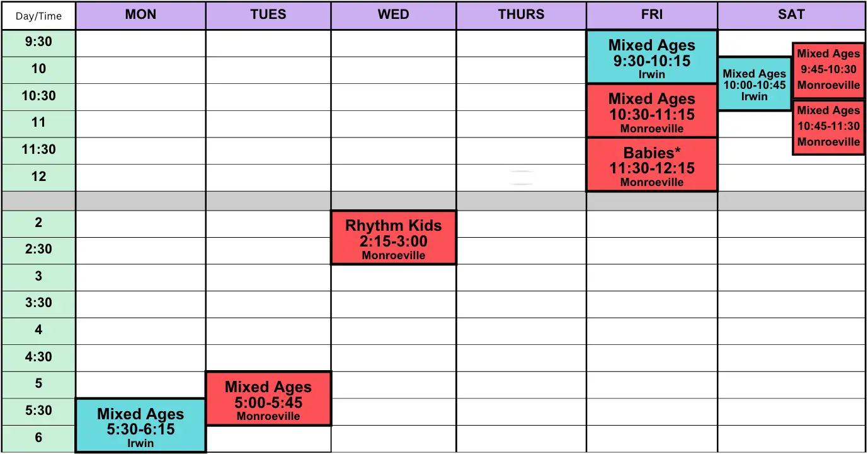
Task: Select the THURS column header
Action: point(521,15)
